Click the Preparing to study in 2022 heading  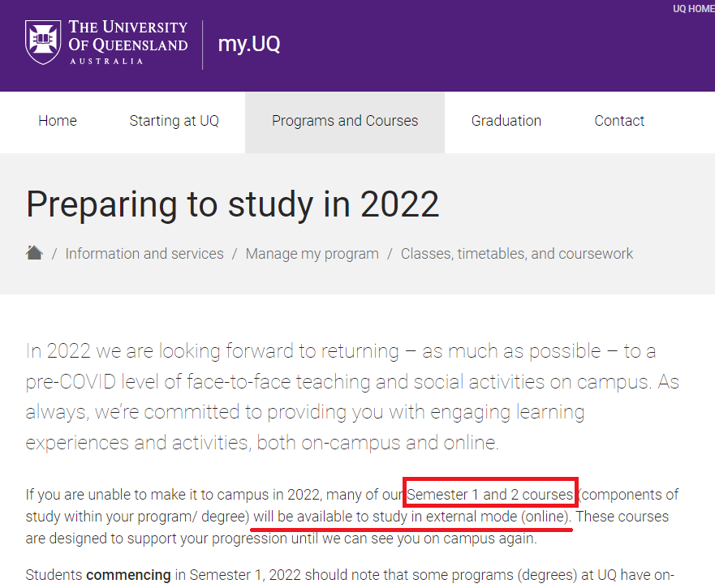click(x=233, y=204)
